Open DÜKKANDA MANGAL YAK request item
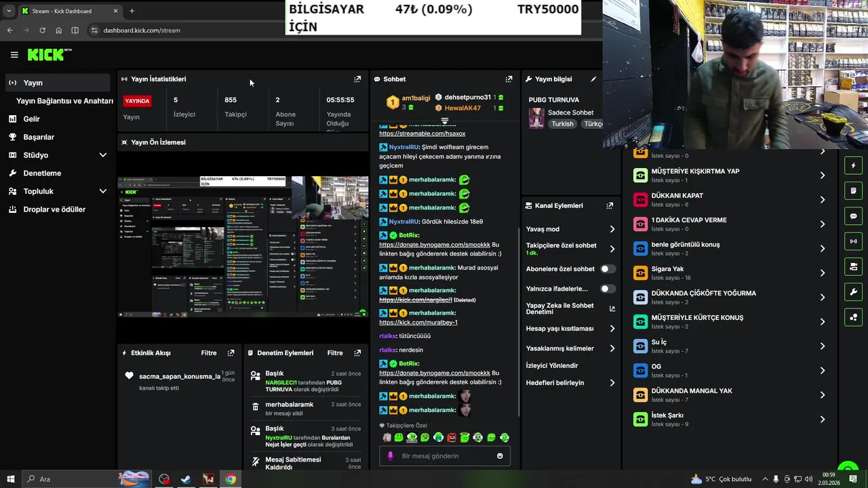The width and height of the screenshot is (868, 488). [x=729, y=395]
